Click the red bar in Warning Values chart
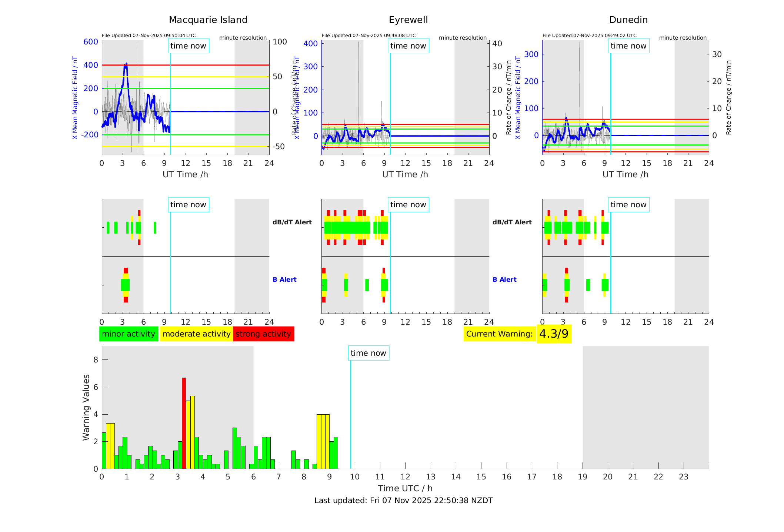 tap(184, 423)
